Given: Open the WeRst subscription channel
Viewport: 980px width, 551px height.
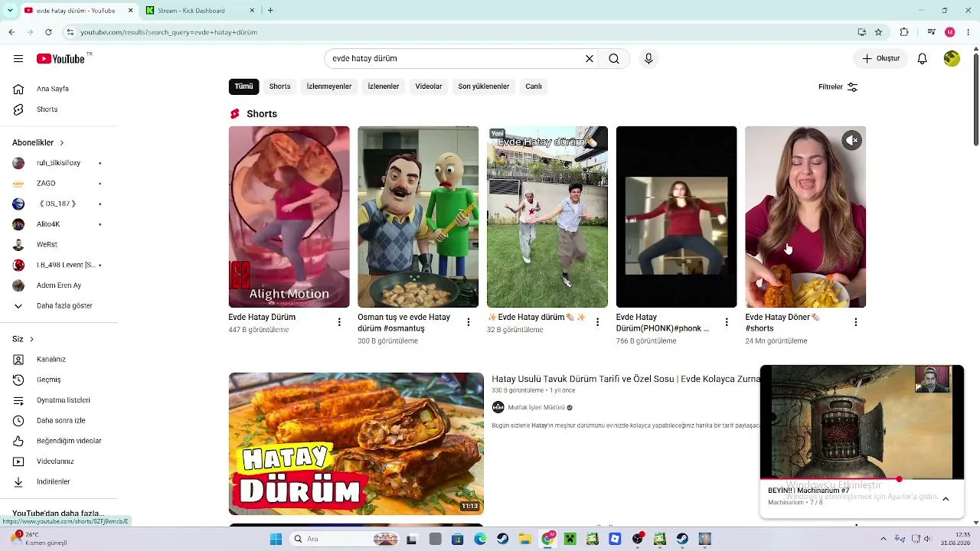Looking at the screenshot, I should (60, 245).
